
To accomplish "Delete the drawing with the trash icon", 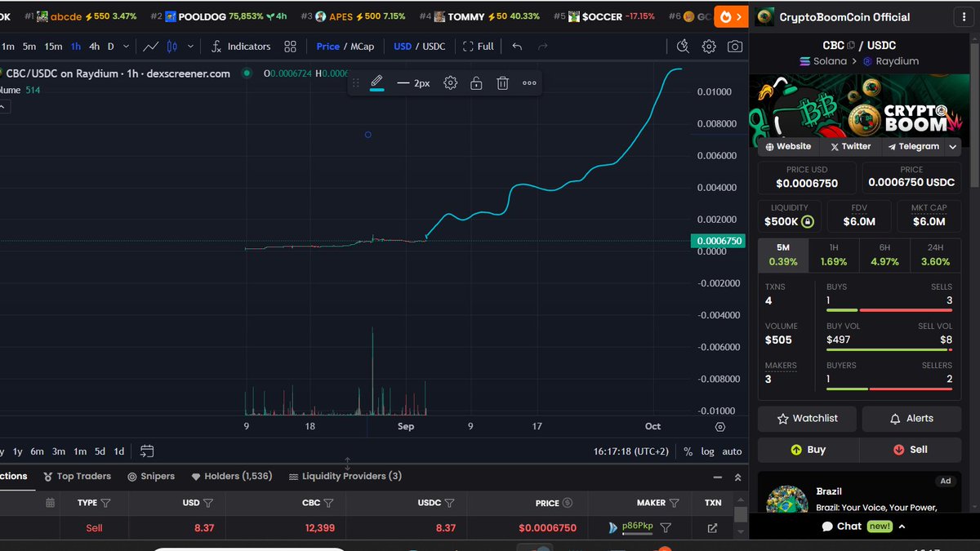I will 503,82.
